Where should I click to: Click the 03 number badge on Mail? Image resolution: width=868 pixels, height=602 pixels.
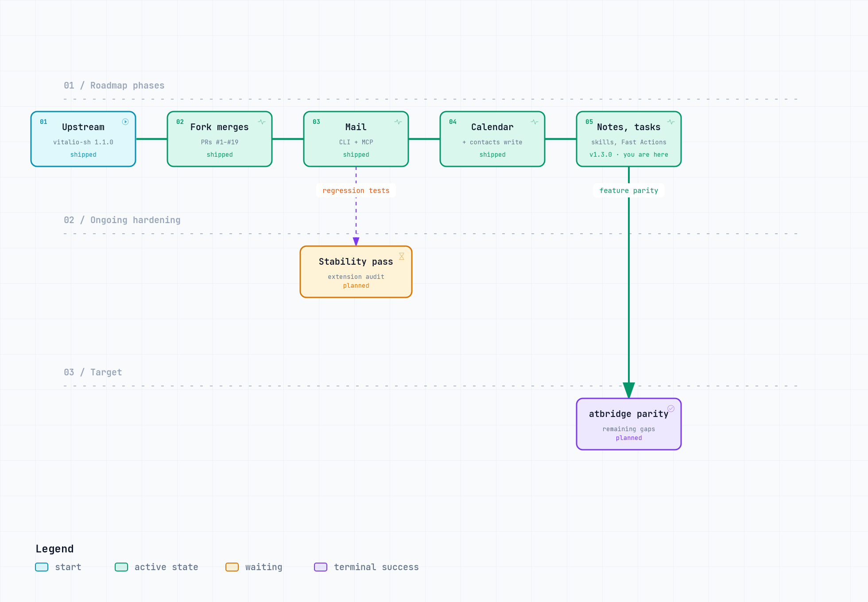click(316, 122)
